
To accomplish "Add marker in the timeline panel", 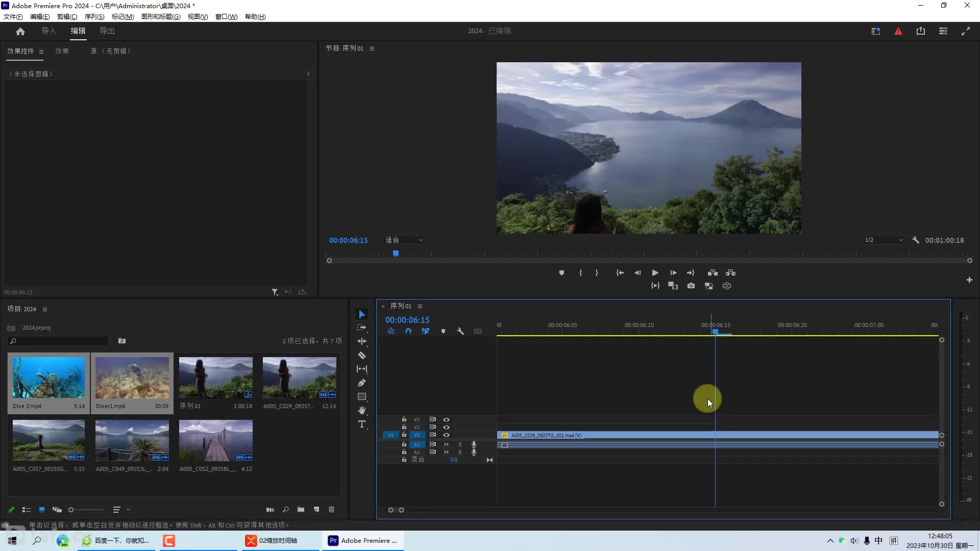I will (x=443, y=331).
